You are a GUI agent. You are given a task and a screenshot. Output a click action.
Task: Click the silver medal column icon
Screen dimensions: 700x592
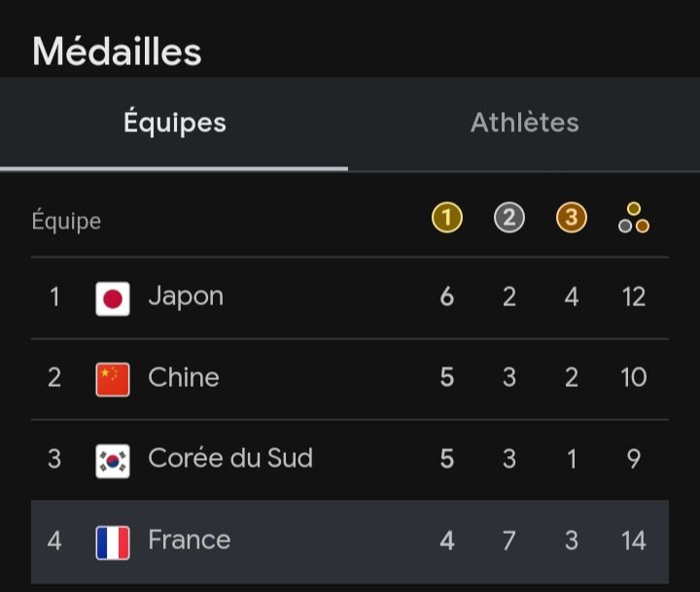pos(508,219)
